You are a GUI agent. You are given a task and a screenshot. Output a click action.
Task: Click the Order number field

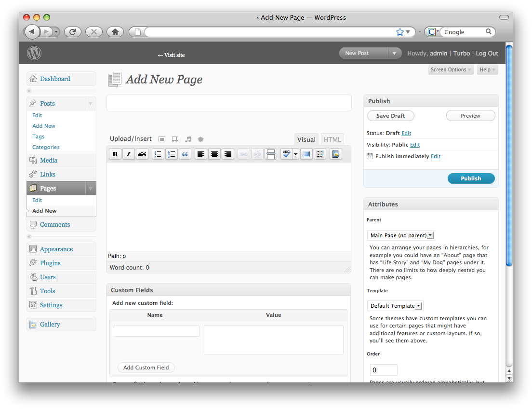[384, 370]
